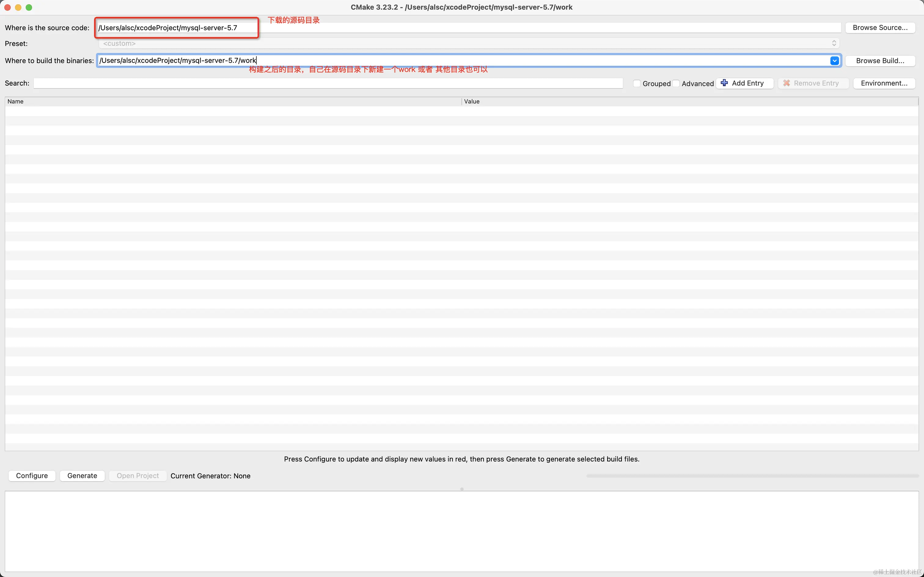
Task: Open the build path history dropdown arrow
Action: coord(834,61)
